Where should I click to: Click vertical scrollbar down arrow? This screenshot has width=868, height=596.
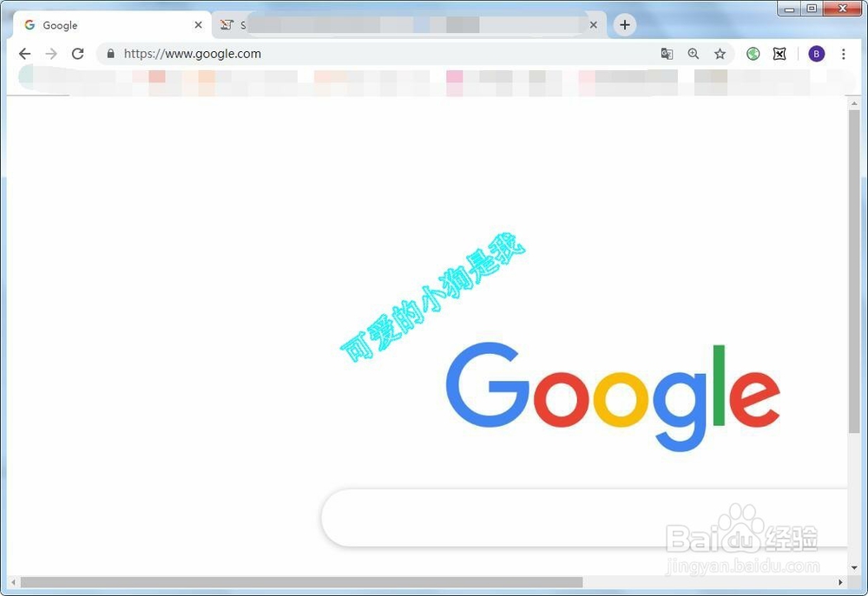click(854, 567)
